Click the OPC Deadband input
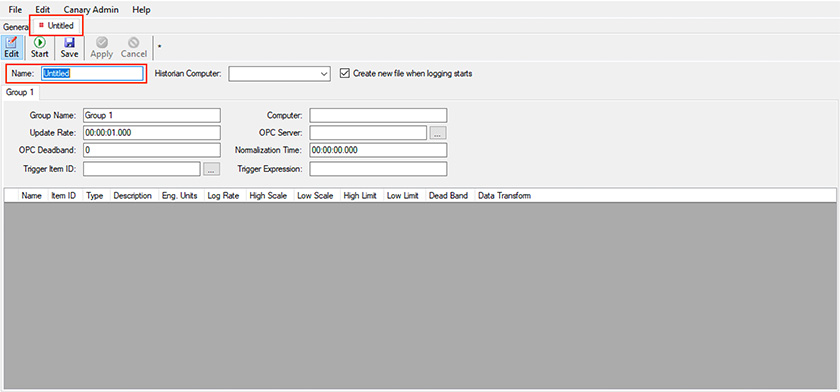 click(x=152, y=150)
